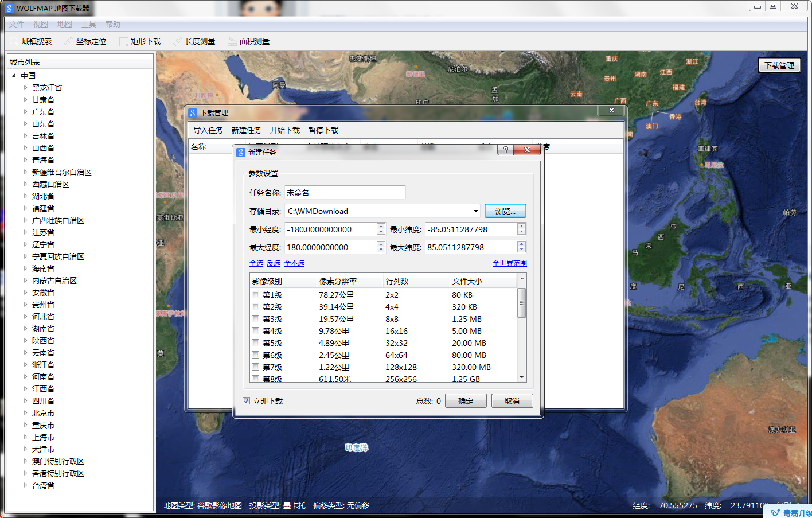The image size is (812, 518).
Task: Expand the 湖北省 tree node
Action: tap(25, 196)
